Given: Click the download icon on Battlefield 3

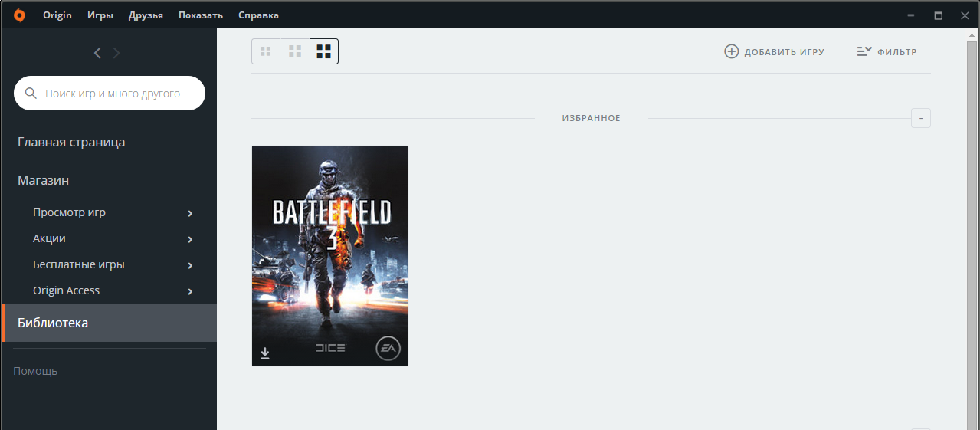Looking at the screenshot, I should tap(265, 353).
